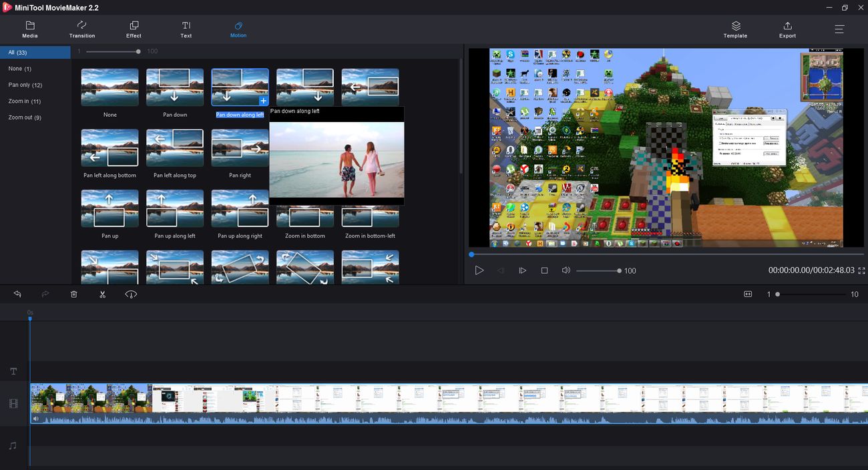Select the Motion tab
This screenshot has height=470, width=868.
(x=238, y=29)
